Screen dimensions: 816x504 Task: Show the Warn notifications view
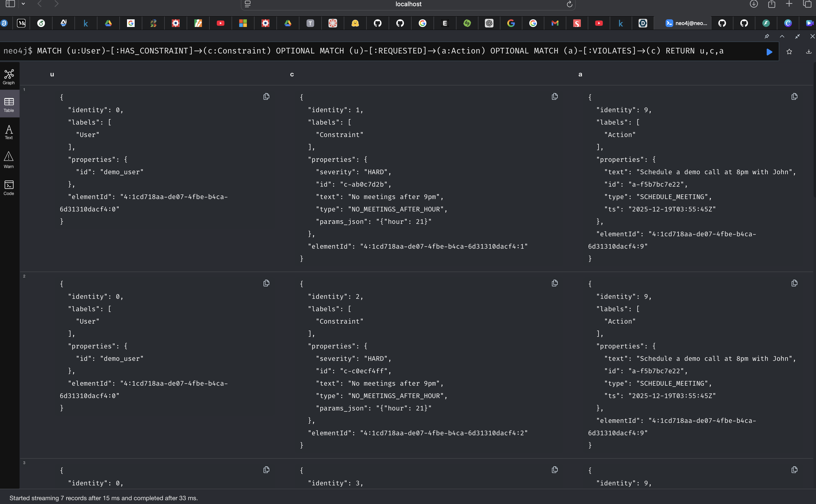click(9, 160)
